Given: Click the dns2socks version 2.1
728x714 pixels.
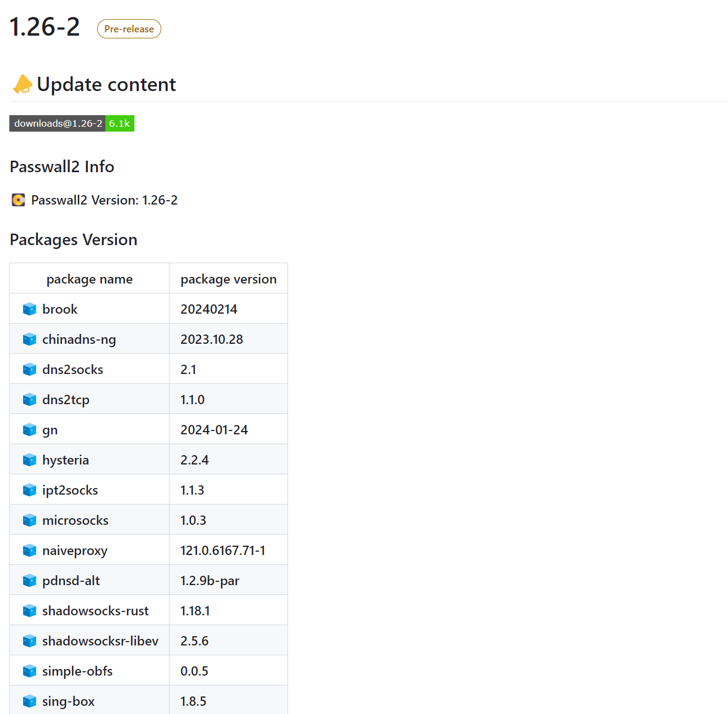Looking at the screenshot, I should tap(188, 370).
